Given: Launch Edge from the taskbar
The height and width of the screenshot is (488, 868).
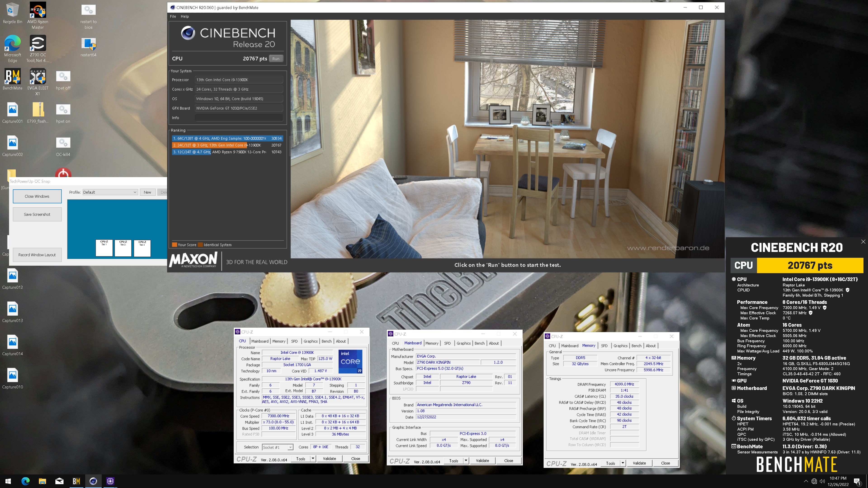Looking at the screenshot, I should point(25,481).
